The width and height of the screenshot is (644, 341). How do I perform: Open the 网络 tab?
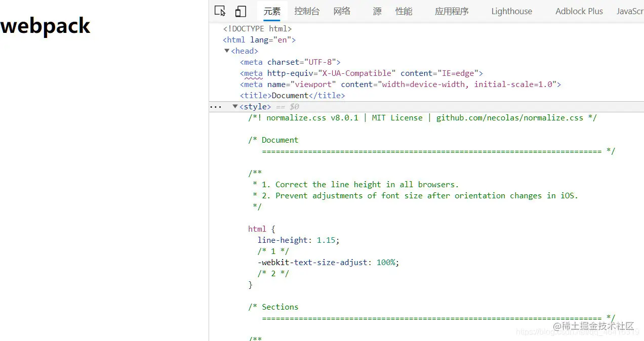[342, 11]
